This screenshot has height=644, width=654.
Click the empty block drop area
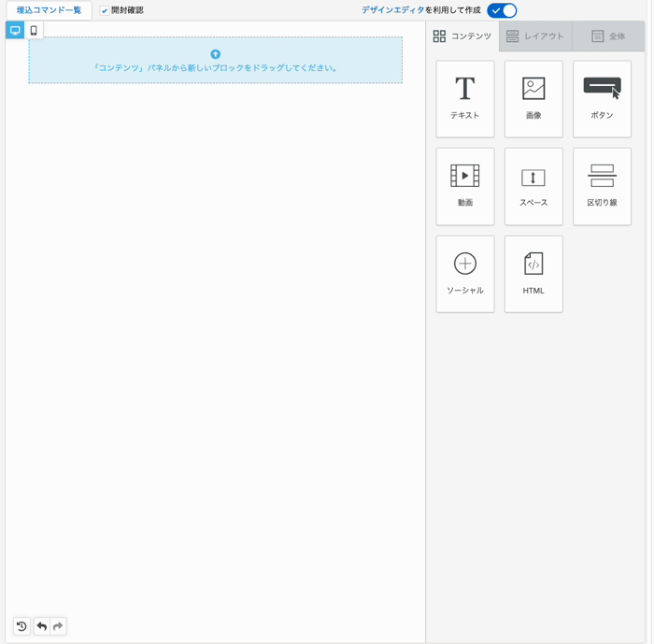click(215, 61)
